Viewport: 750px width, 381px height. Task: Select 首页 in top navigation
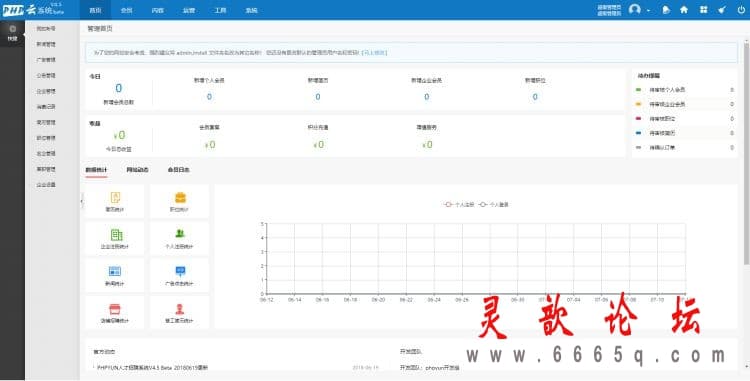coord(95,10)
